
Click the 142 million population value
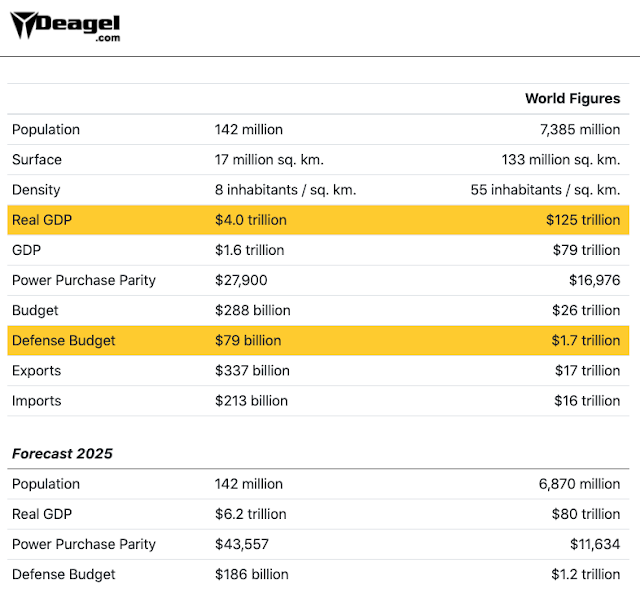tap(248, 129)
